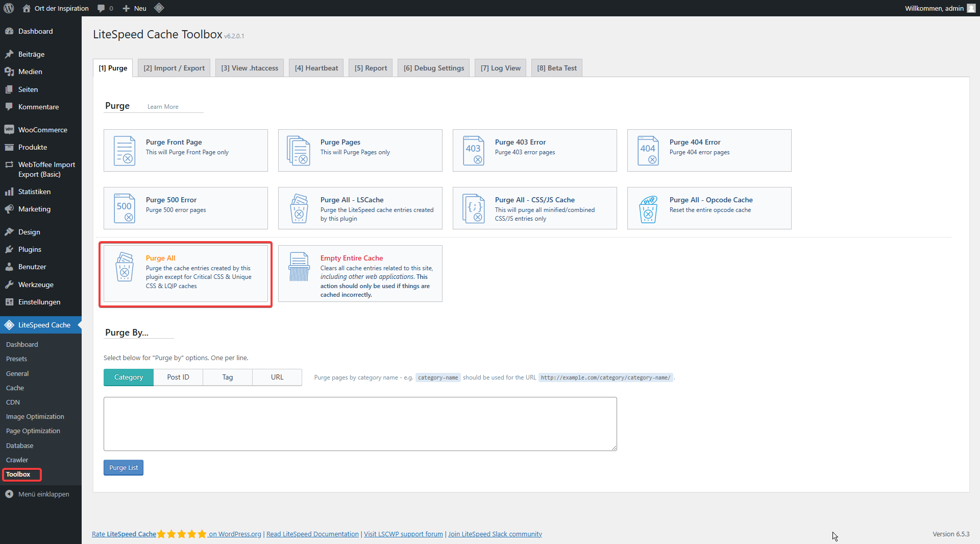Open the LiteSpeed diamond icon in admin bar
This screenshot has height=544, width=980.
tap(159, 8)
